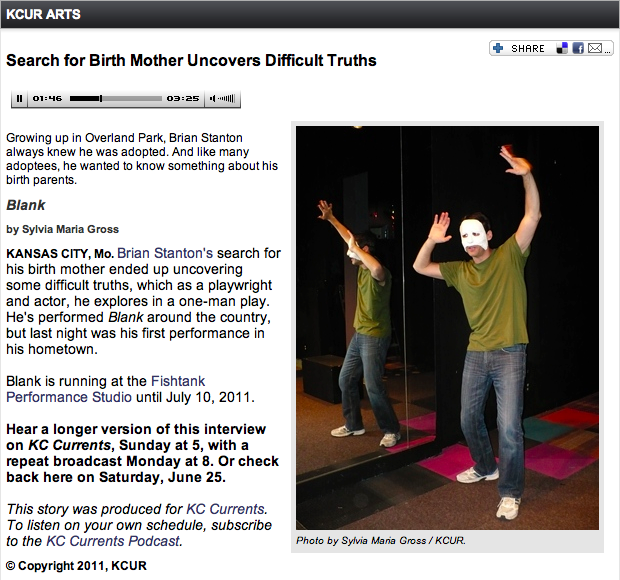The height and width of the screenshot is (580, 620).
Task: Click the article headline title
Action: [191, 60]
